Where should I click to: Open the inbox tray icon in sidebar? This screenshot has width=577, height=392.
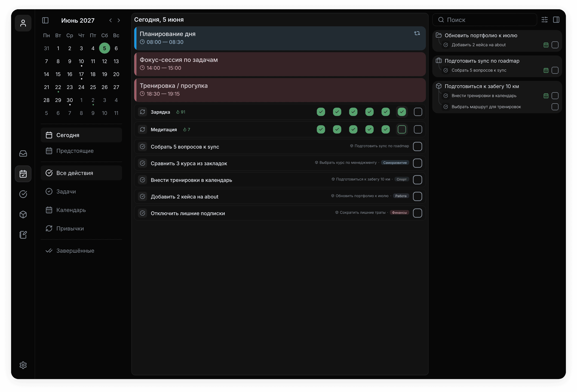(x=23, y=153)
